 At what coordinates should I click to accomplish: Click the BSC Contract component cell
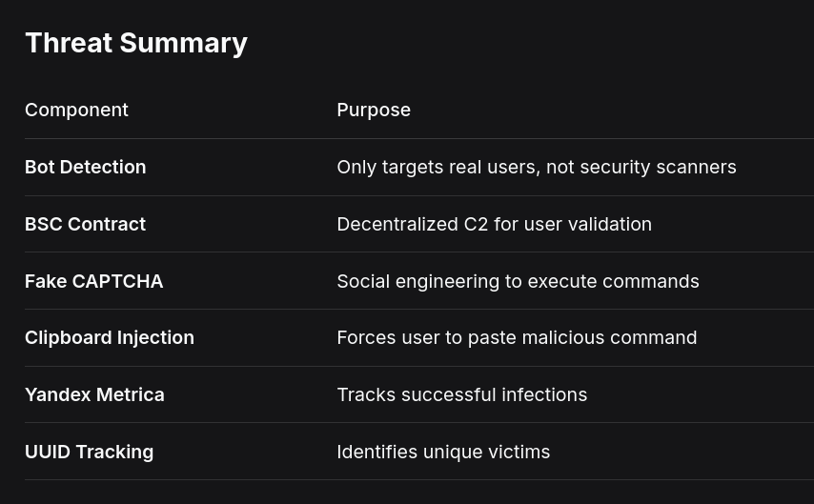point(85,224)
